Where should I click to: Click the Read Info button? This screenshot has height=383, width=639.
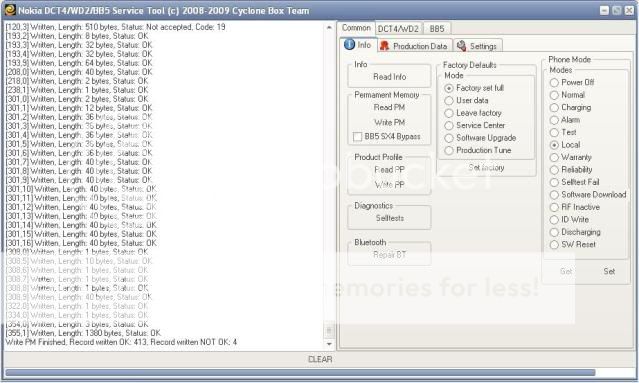pyautogui.click(x=389, y=77)
